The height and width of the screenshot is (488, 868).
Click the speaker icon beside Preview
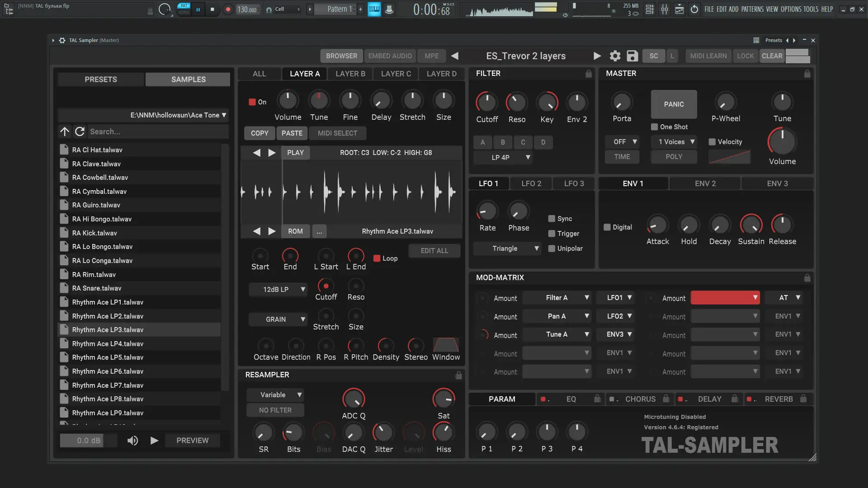click(x=132, y=441)
